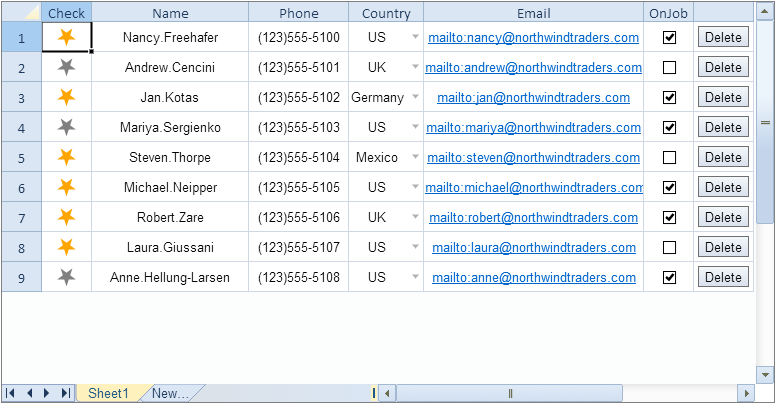Open Country dropdown for Anne.Hellung-Larsen

415,277
